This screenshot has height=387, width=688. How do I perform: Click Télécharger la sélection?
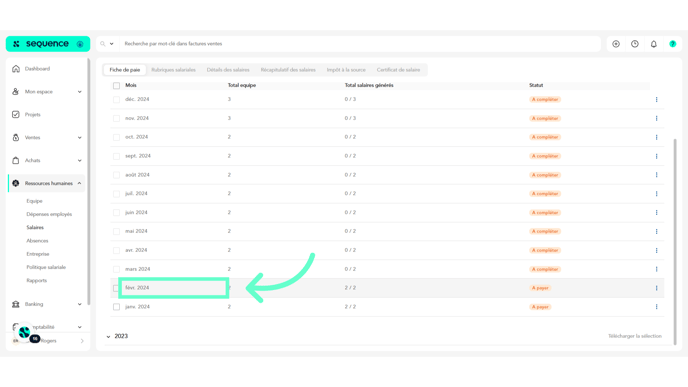(634, 336)
